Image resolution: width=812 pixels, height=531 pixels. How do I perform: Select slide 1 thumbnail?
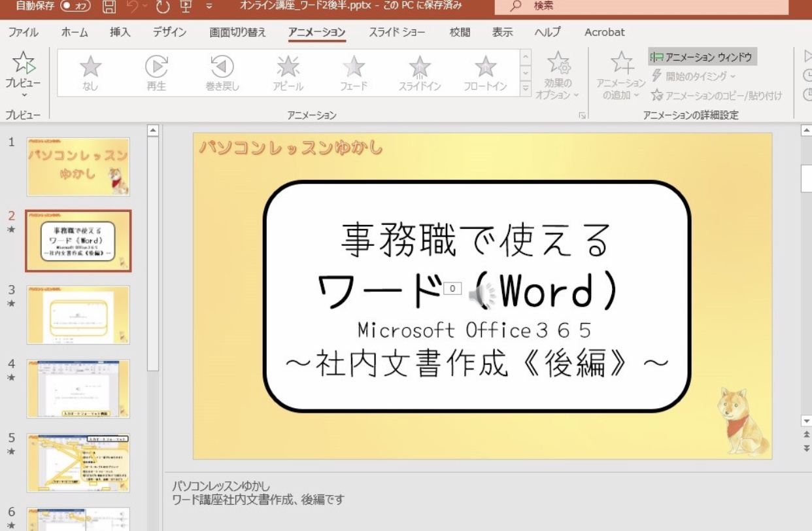point(78,167)
